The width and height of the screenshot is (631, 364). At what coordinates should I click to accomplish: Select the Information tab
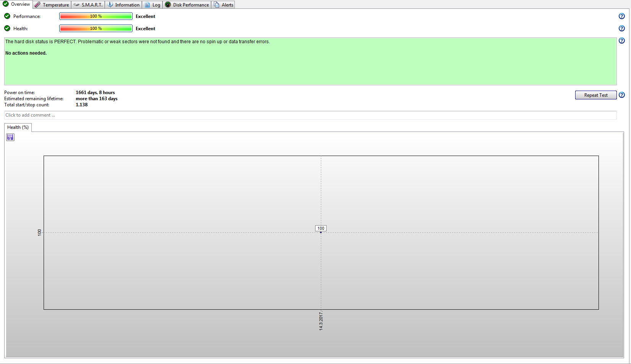(124, 5)
